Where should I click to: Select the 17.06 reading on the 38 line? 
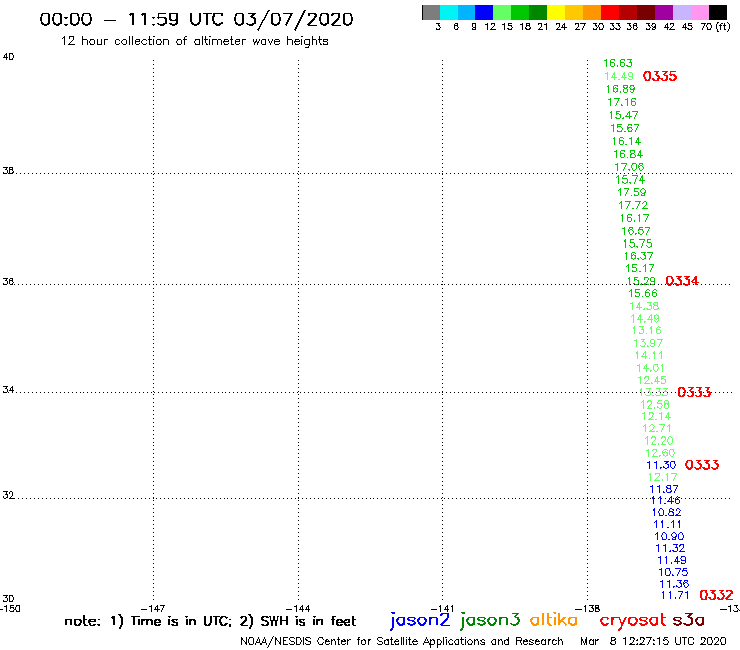coord(629,167)
